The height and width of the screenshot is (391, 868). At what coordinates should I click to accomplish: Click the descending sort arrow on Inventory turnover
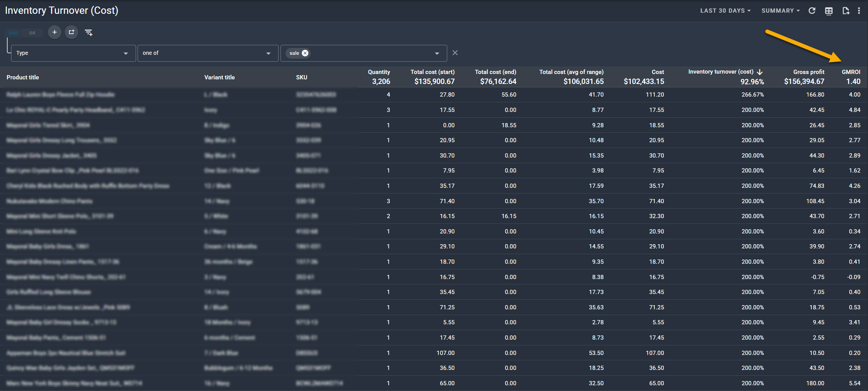pos(760,72)
